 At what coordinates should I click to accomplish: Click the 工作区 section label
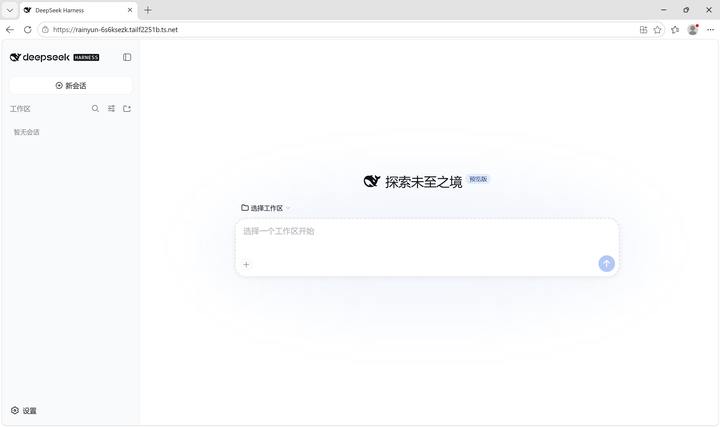click(x=20, y=109)
